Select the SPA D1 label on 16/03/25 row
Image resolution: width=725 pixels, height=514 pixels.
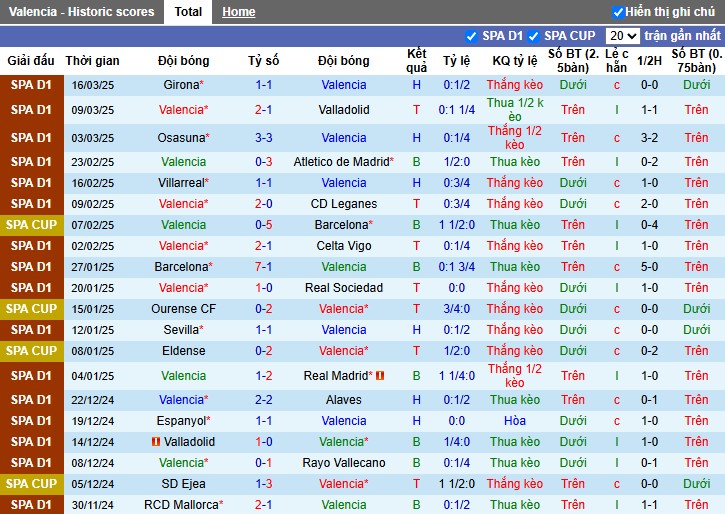(x=31, y=85)
